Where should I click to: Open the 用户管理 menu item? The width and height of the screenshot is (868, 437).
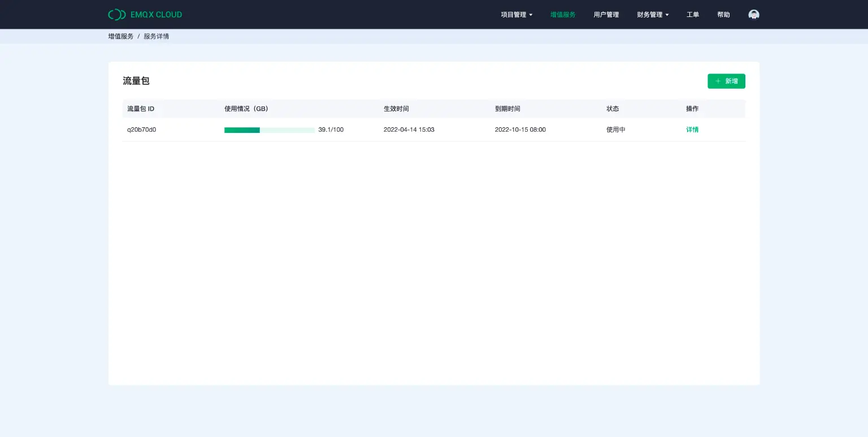[606, 15]
